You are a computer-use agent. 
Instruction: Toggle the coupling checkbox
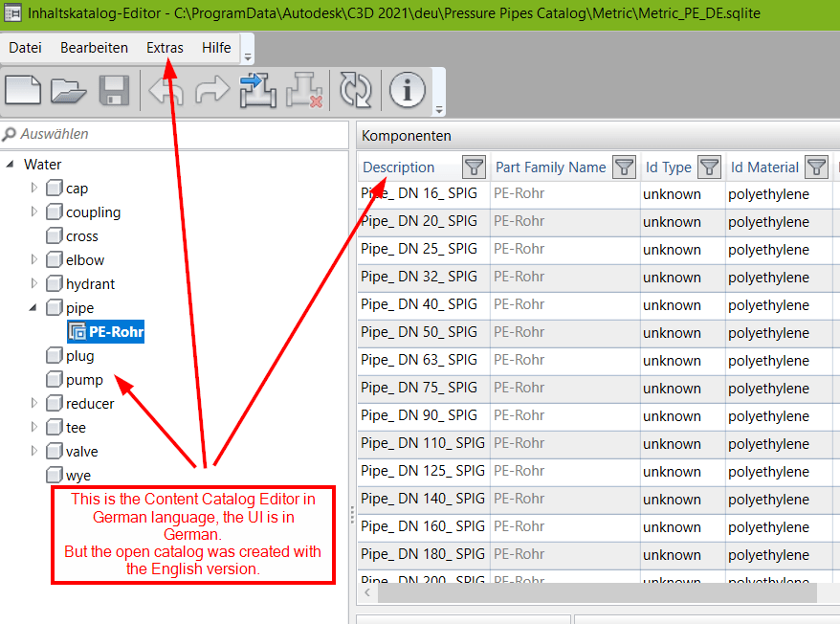55,212
